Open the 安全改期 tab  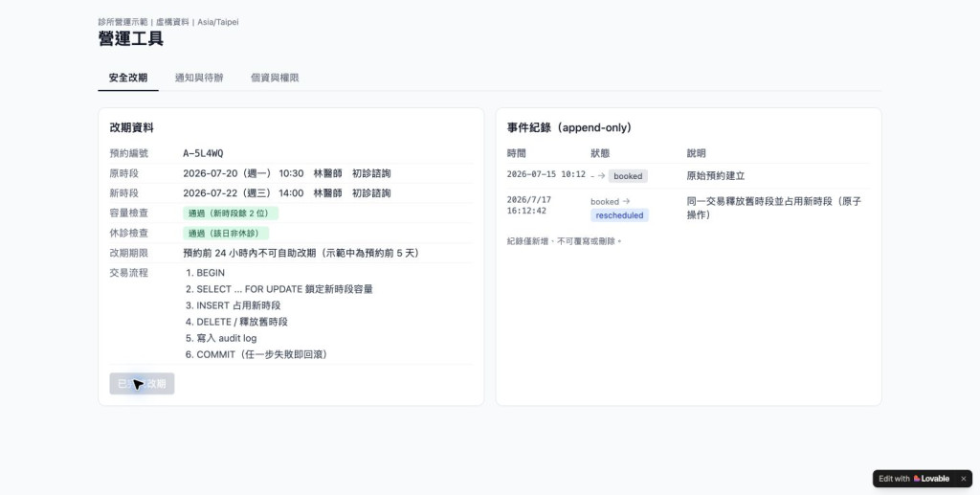pos(128,78)
